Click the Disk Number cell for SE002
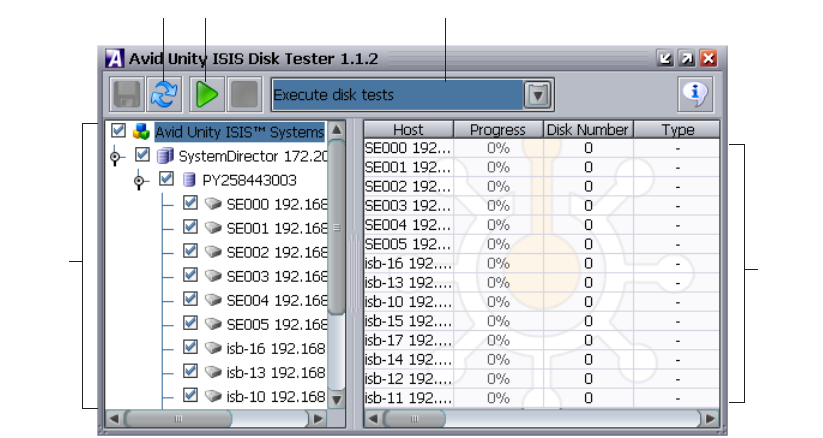This screenshot has height=438, width=823. (x=588, y=186)
